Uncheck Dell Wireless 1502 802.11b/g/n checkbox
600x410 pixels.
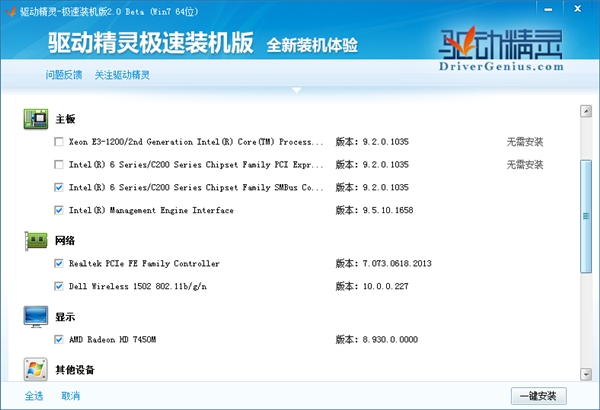(x=59, y=286)
